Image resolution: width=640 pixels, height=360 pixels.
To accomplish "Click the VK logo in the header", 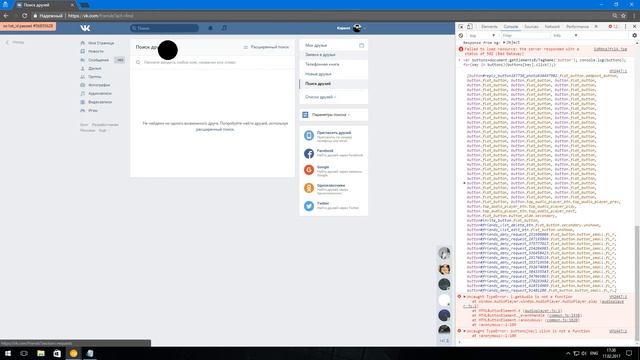I will tap(85, 28).
